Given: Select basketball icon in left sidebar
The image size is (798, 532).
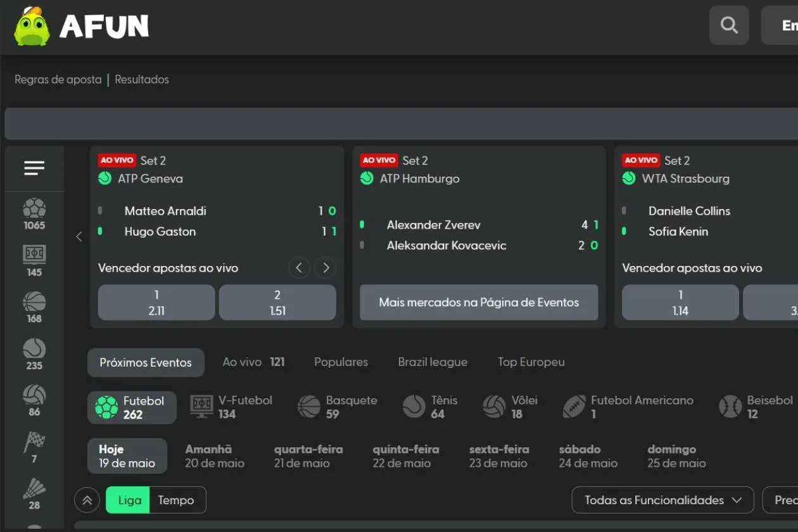Looking at the screenshot, I should [34, 302].
